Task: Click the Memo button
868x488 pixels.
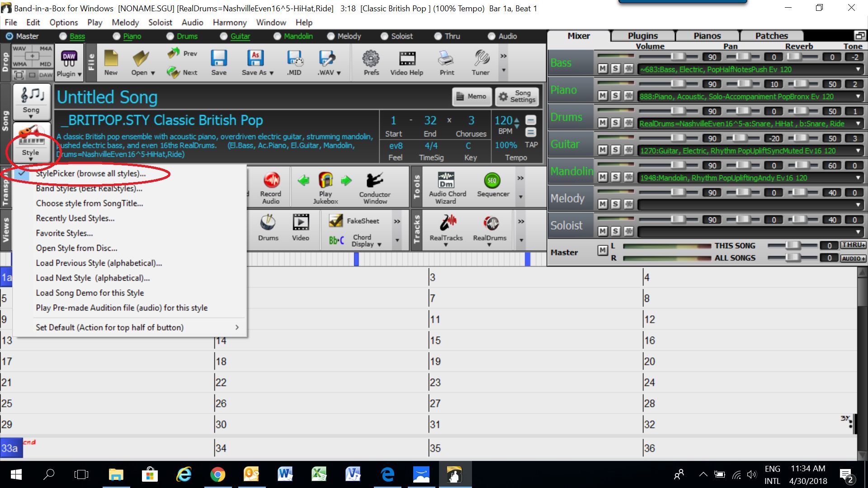Action: (472, 96)
